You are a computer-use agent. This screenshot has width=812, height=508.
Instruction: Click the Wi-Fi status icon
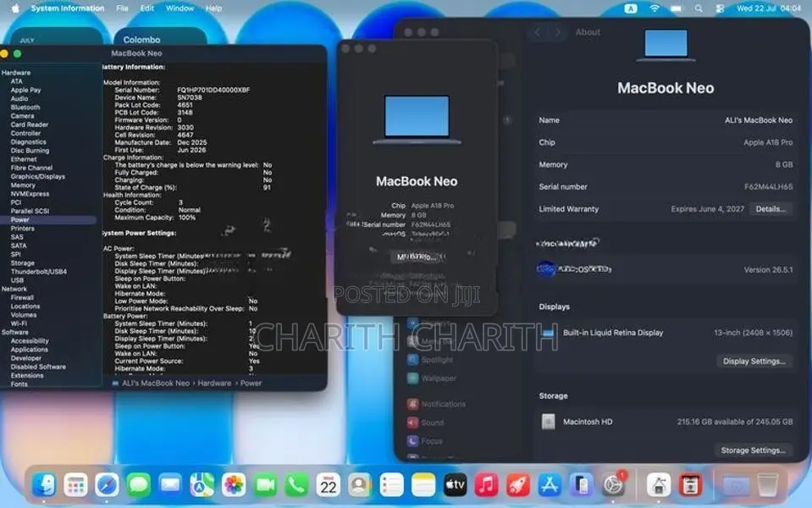click(655, 8)
